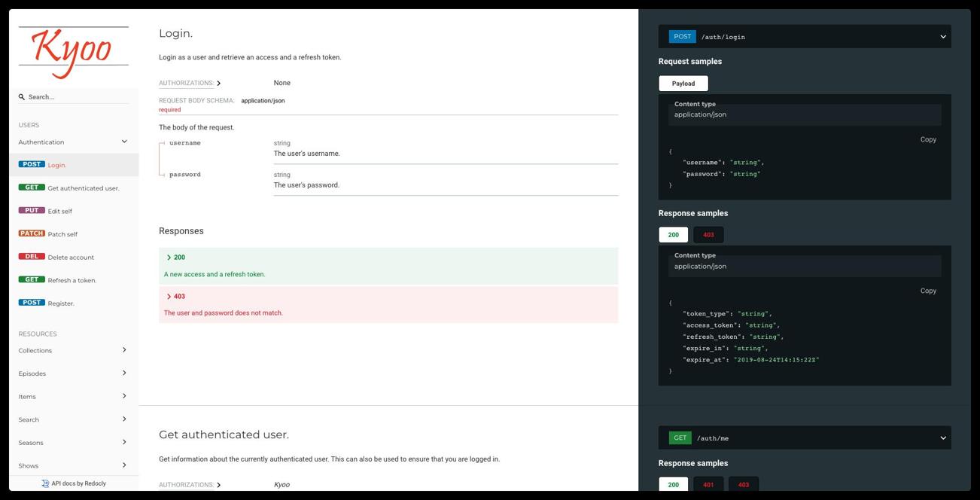Copy the request sample JSON

point(928,139)
